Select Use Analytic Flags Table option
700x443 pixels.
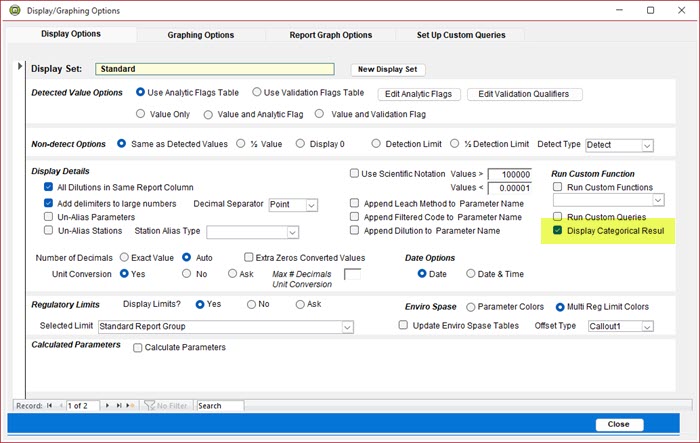pyautogui.click(x=140, y=92)
